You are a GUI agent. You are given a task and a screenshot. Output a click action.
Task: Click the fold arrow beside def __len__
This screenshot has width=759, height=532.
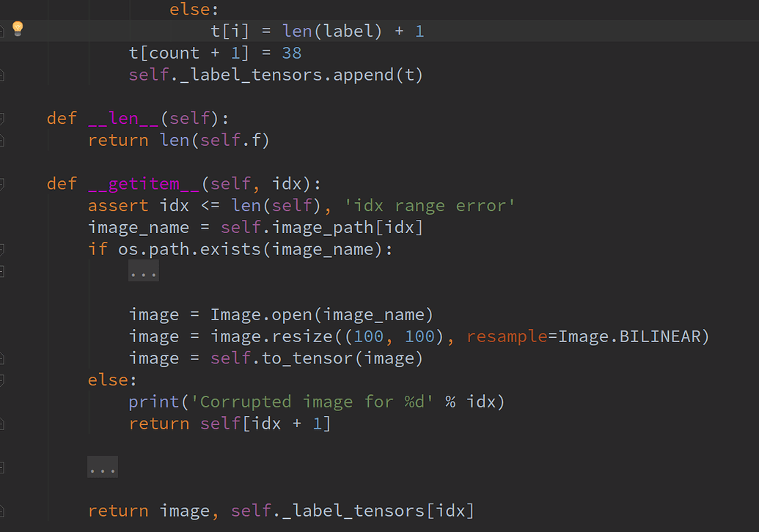click(x=4, y=118)
